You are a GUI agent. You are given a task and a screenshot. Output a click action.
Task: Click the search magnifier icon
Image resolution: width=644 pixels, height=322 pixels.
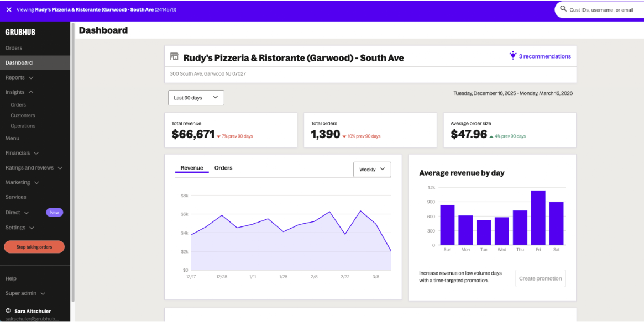(563, 9)
